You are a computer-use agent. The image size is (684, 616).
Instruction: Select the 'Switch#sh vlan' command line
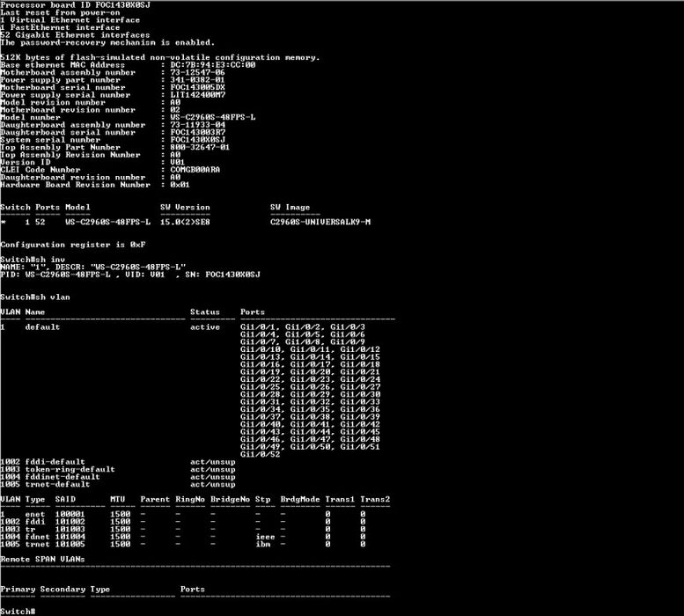tap(35, 297)
